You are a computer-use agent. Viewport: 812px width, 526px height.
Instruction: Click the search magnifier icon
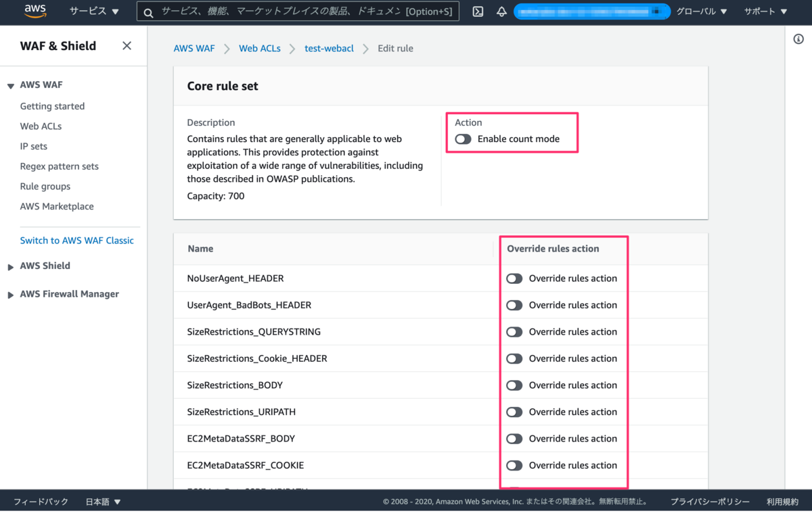[148, 11]
